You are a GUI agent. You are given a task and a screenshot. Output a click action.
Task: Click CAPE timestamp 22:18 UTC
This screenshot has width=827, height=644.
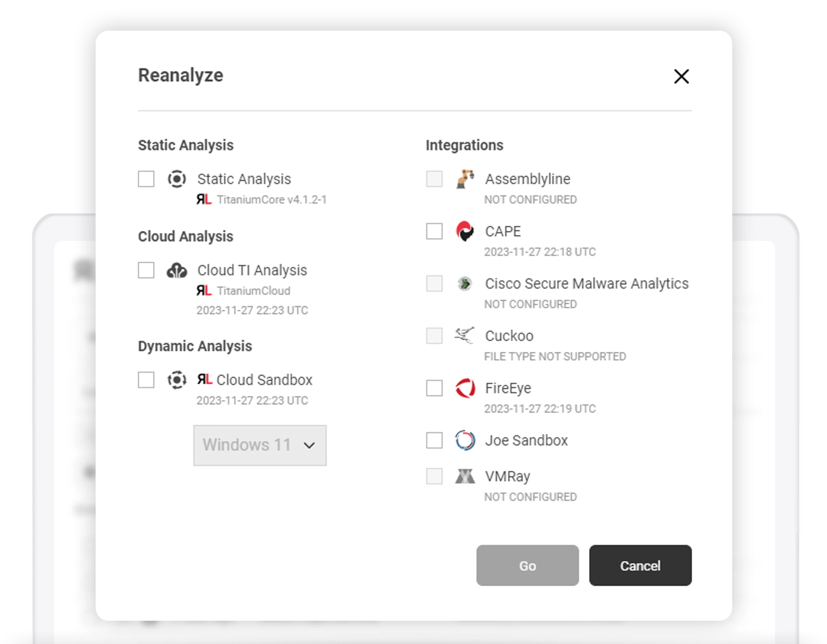coord(540,252)
